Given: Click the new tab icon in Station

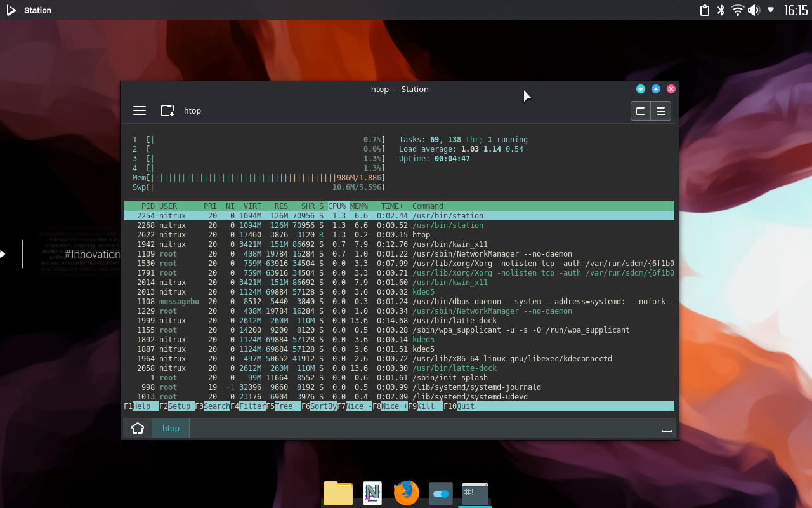Looking at the screenshot, I should [x=167, y=110].
